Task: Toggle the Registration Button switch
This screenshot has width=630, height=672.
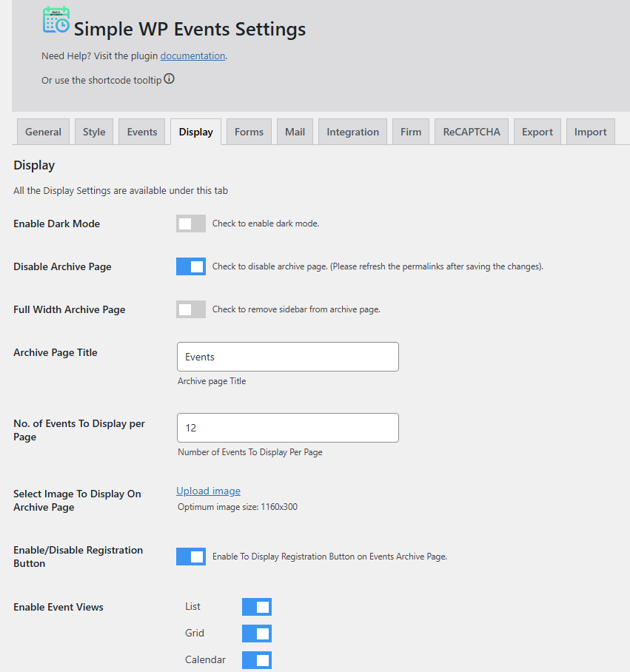Action: (x=191, y=557)
